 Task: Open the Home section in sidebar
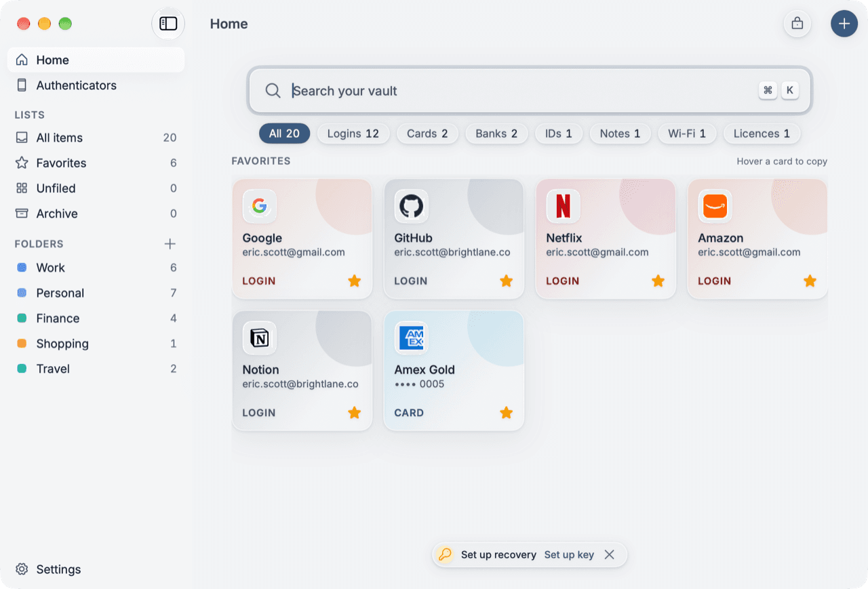point(96,60)
